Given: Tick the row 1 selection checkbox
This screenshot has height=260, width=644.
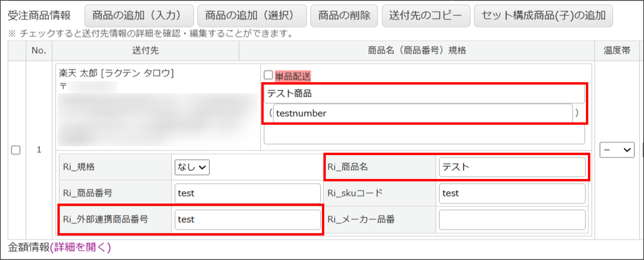Looking at the screenshot, I should click(x=16, y=150).
